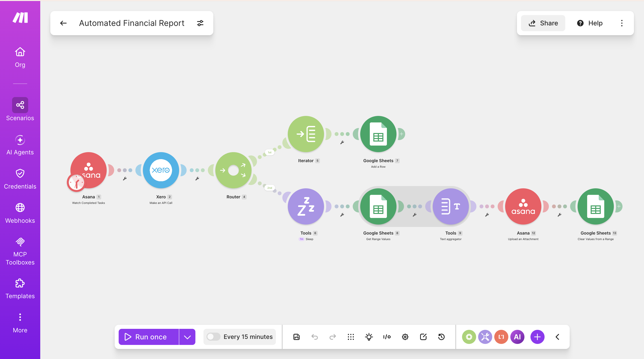The height and width of the screenshot is (359, 644).
Task: Open the Org home page
Action: [x=20, y=58]
